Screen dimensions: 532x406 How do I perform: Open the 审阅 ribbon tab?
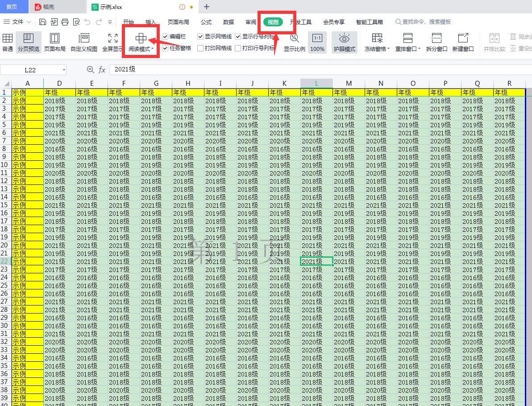point(251,22)
